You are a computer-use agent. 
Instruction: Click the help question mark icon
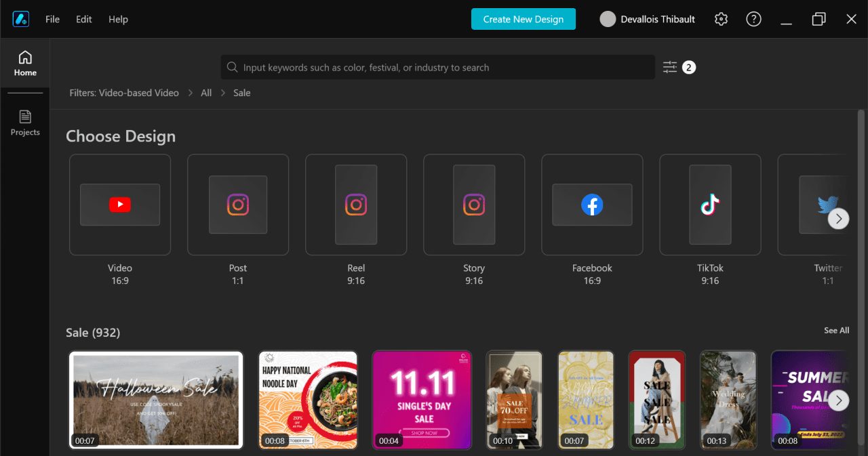click(753, 19)
